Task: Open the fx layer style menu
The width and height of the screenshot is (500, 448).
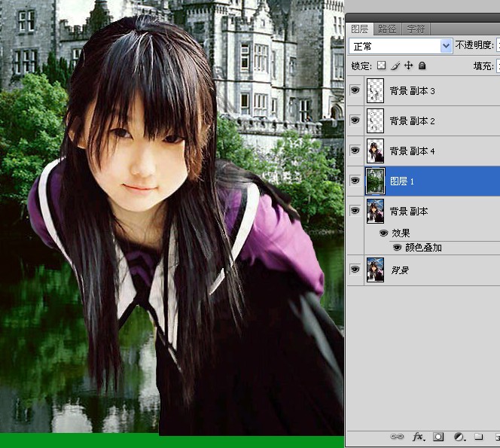Action: 419,437
